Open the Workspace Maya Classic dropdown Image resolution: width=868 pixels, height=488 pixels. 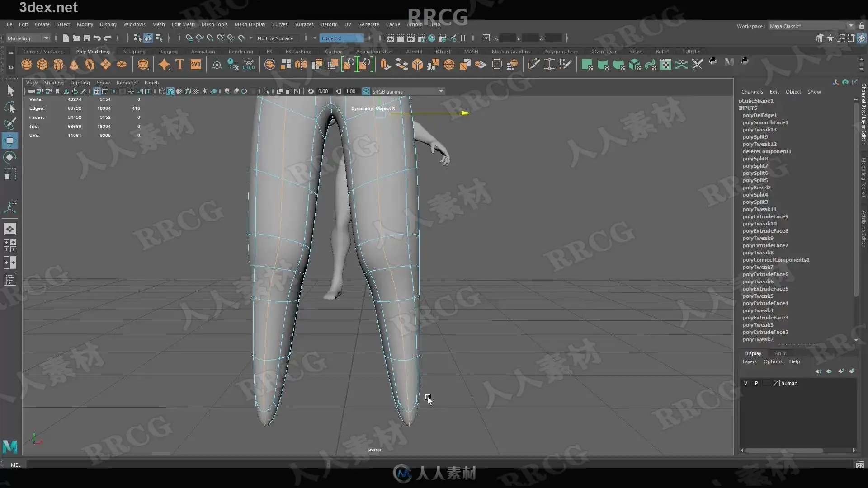tap(811, 26)
